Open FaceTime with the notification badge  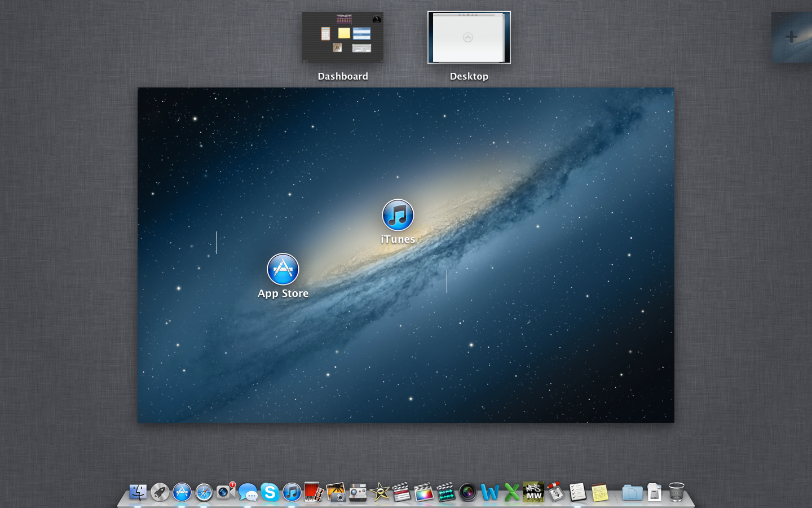coord(226,492)
